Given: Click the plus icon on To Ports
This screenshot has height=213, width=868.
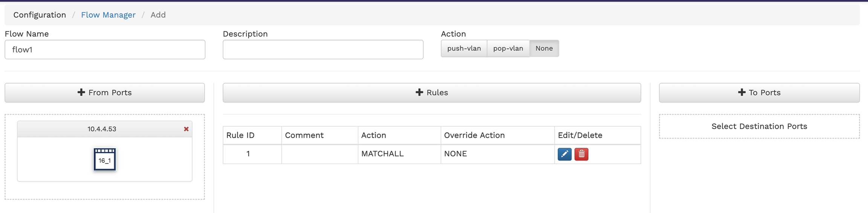Looking at the screenshot, I should 741,93.
